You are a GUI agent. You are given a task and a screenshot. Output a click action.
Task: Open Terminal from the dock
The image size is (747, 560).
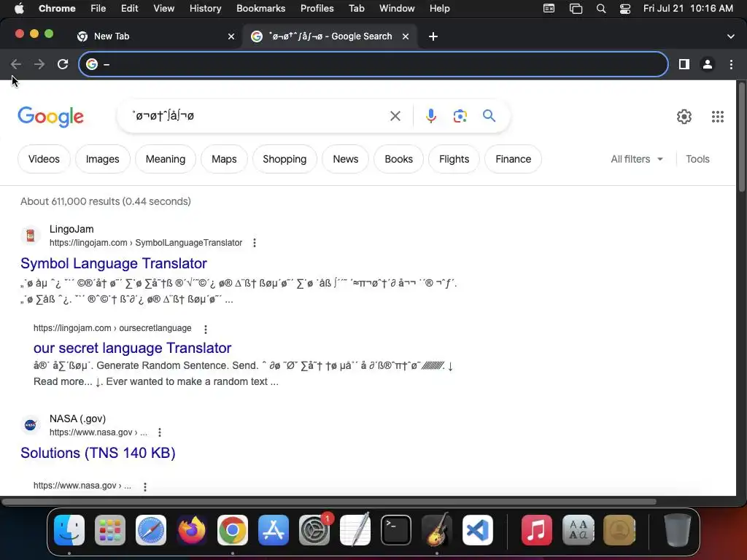pyautogui.click(x=396, y=530)
